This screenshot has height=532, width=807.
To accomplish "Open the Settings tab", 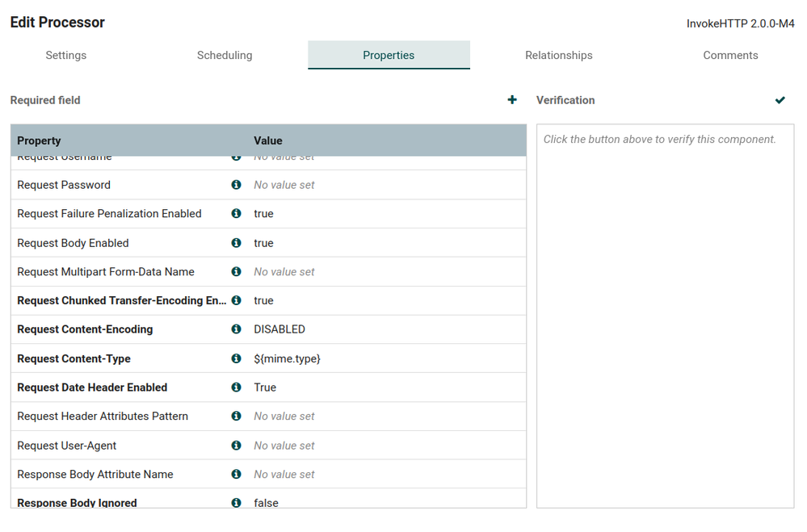I will pyautogui.click(x=66, y=56).
